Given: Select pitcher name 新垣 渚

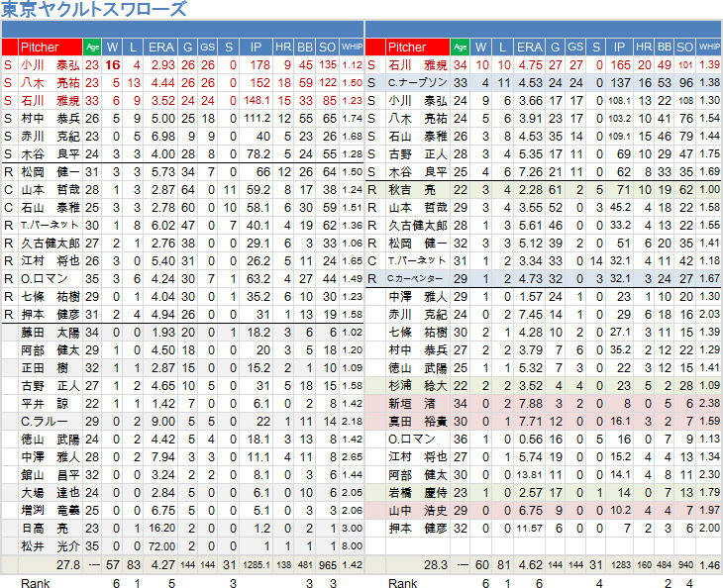Looking at the screenshot, I should coord(412,404).
